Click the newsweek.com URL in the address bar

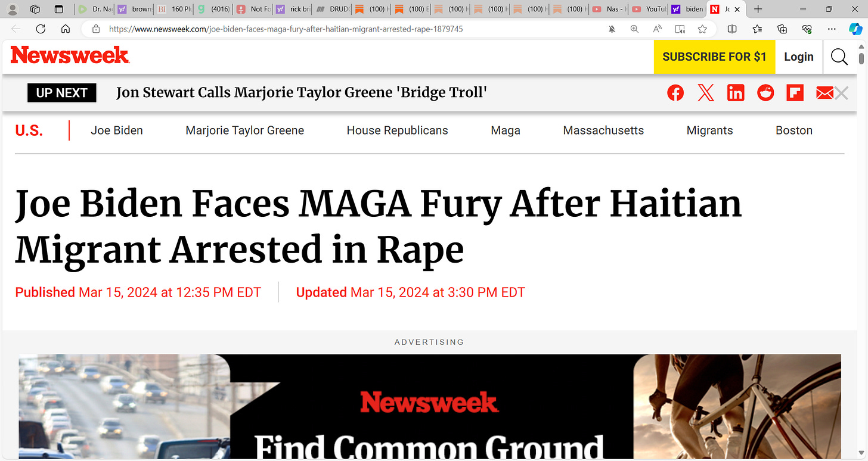pyautogui.click(x=286, y=29)
